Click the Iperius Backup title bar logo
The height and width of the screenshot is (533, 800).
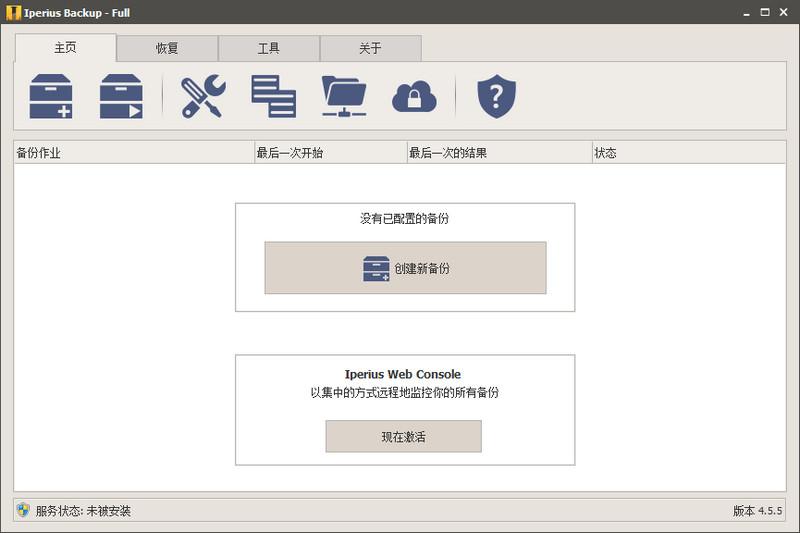(13, 12)
